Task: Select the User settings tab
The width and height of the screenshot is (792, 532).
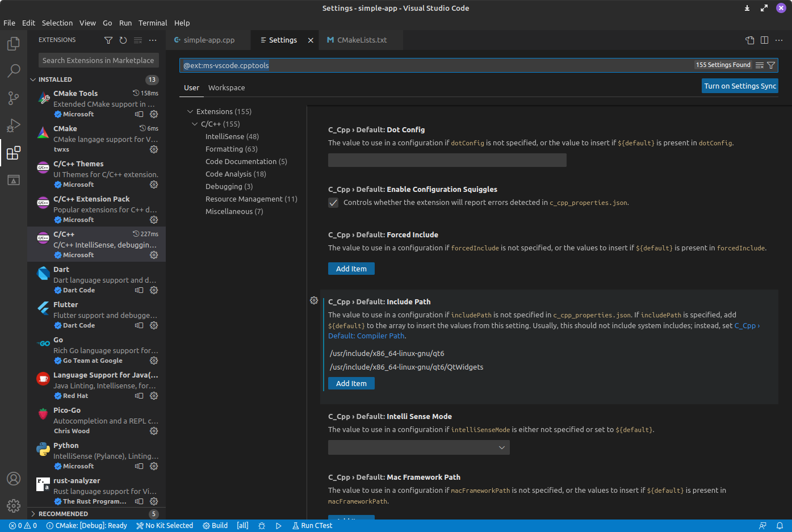Action: tap(191, 88)
